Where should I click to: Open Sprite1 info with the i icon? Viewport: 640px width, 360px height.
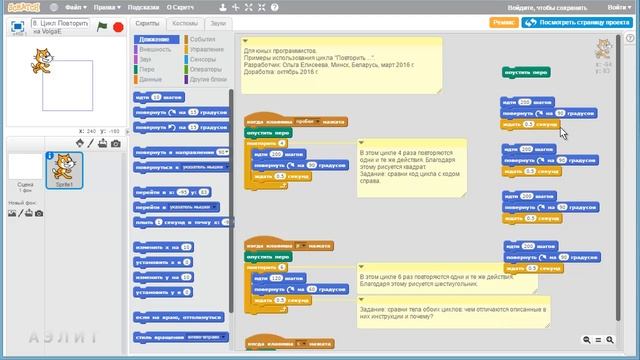(x=50, y=156)
